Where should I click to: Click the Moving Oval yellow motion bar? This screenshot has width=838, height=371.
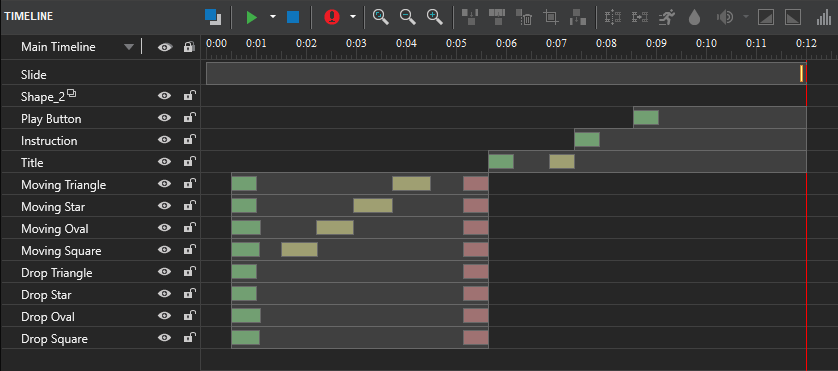[x=335, y=228]
